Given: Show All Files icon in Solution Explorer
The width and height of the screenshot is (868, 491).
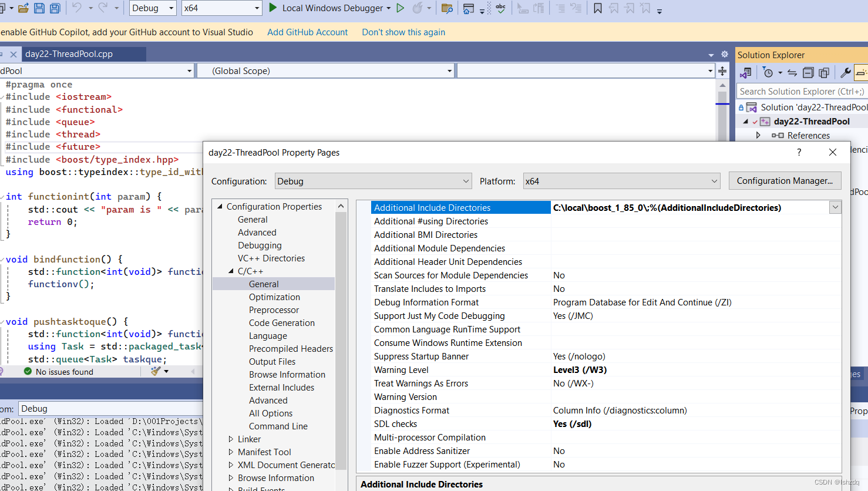Looking at the screenshot, I should tap(824, 73).
